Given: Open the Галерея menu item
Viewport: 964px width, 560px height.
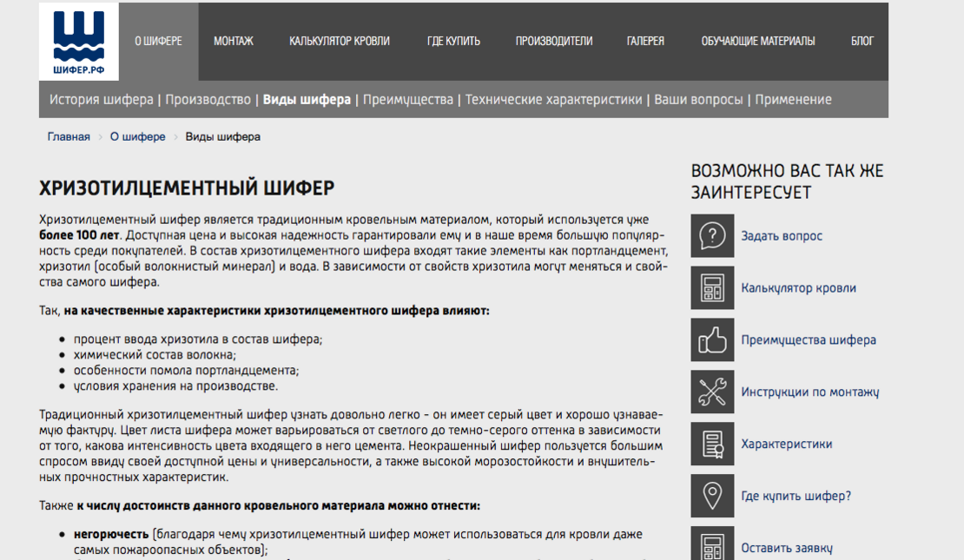Looking at the screenshot, I should (645, 41).
